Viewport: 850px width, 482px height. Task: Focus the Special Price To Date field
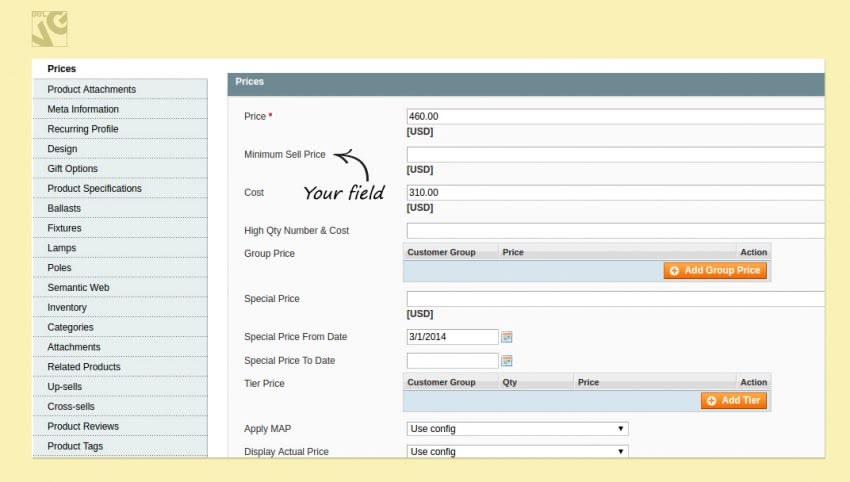point(452,361)
